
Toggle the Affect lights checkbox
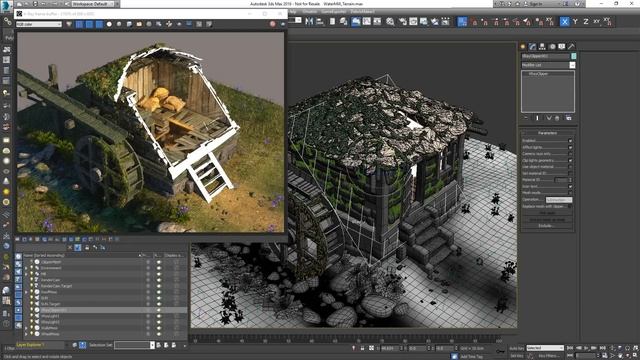(x=570, y=147)
